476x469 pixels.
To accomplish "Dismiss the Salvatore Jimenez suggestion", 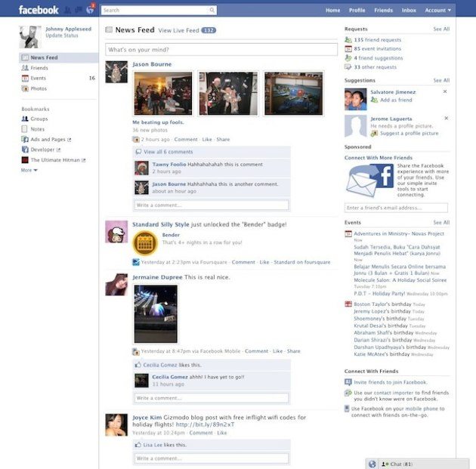I will tap(445, 91).
